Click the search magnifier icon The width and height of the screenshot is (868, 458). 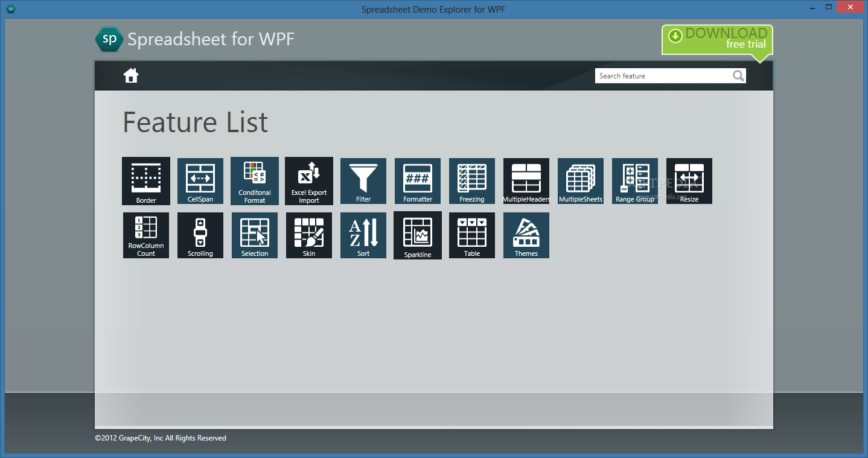click(x=738, y=75)
